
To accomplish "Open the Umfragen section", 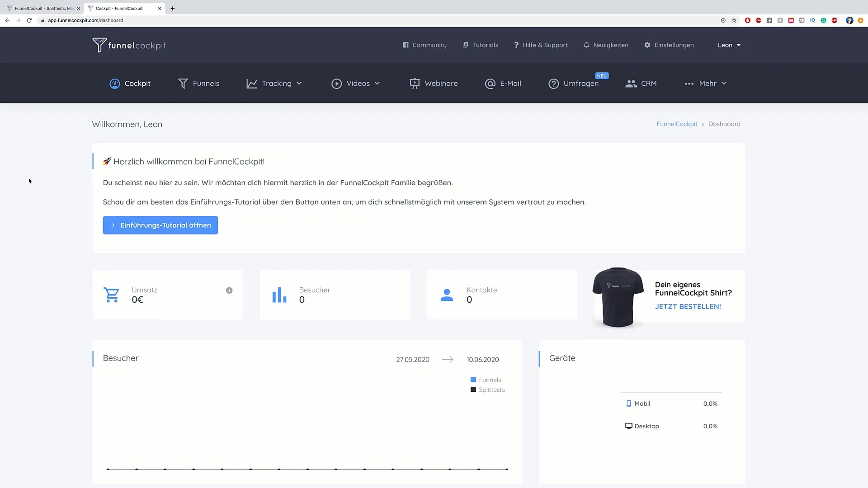I will (574, 84).
